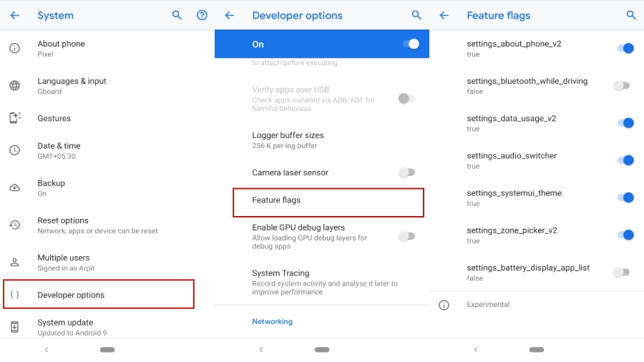Open search from the System screen
The image size is (644, 362).
pos(177,15)
